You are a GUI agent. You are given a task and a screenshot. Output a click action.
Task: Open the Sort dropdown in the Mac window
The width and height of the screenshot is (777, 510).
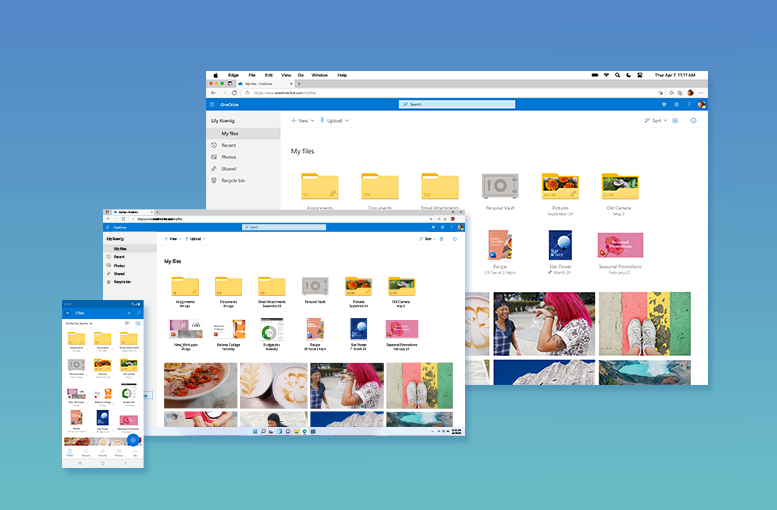655,120
